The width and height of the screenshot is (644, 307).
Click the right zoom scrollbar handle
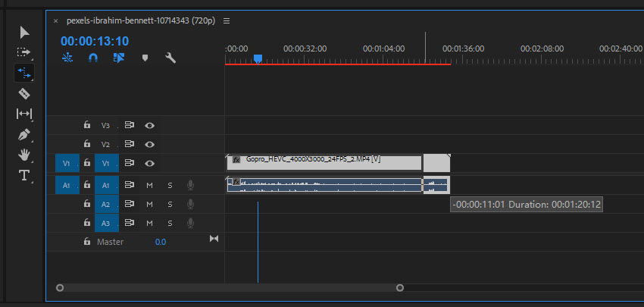(x=400, y=288)
